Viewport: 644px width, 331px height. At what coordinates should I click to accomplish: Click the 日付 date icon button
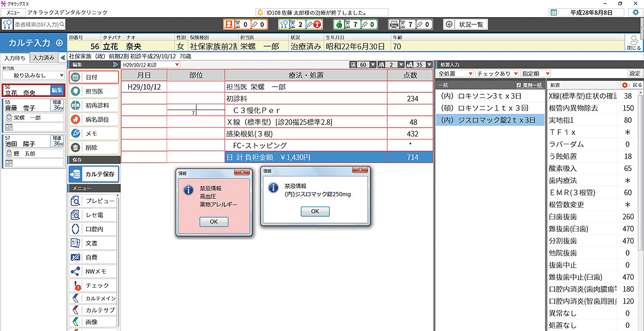75,77
